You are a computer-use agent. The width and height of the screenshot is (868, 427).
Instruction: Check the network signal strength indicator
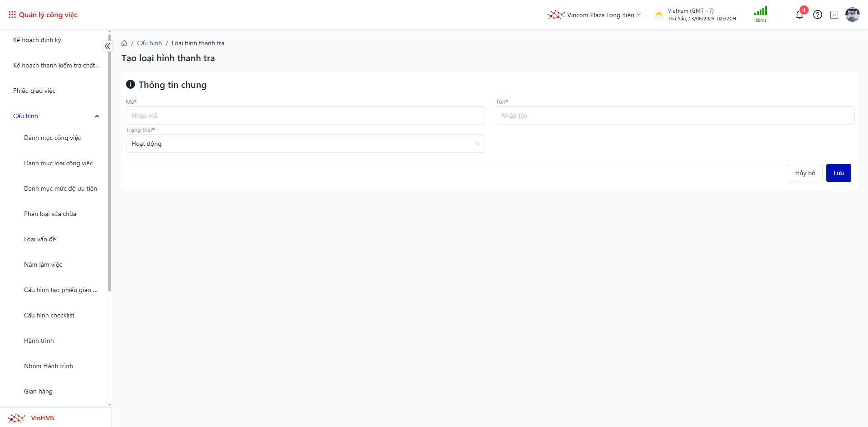click(761, 11)
